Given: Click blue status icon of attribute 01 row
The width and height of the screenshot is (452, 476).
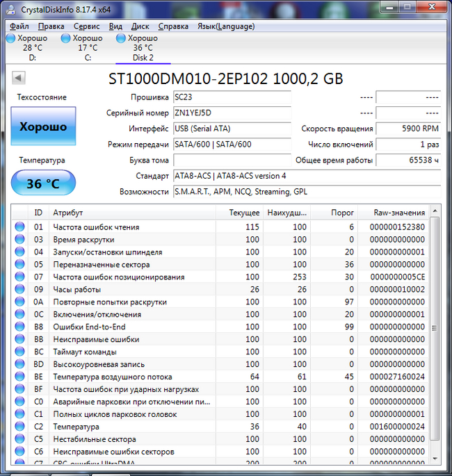Looking at the screenshot, I should 19,227.
